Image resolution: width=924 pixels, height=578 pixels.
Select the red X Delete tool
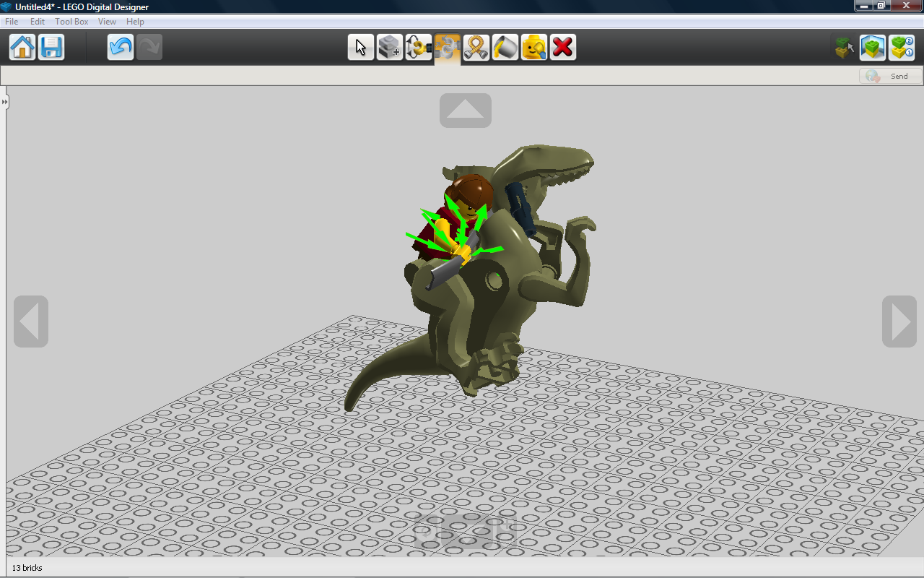[563, 48]
